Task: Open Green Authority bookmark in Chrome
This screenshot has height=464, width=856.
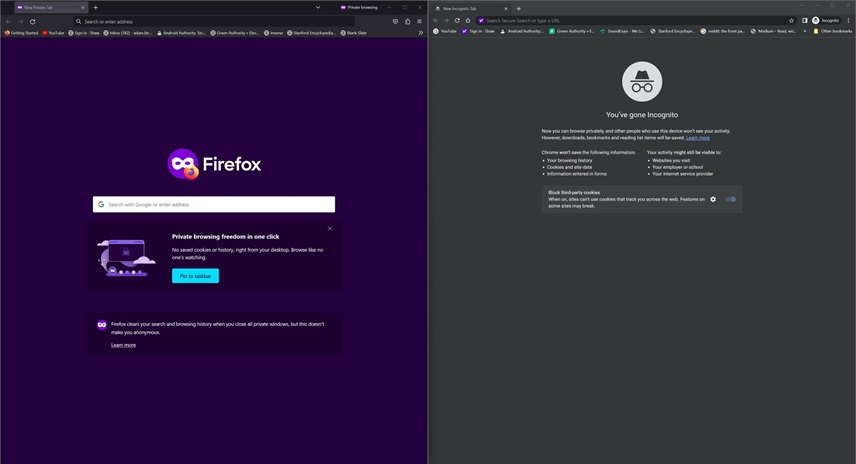Action: [572, 31]
